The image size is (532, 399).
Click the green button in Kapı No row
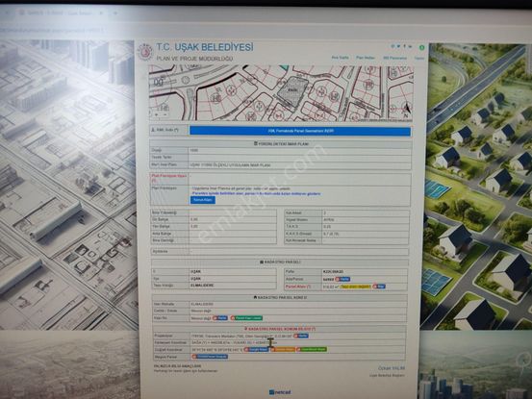tap(246, 318)
